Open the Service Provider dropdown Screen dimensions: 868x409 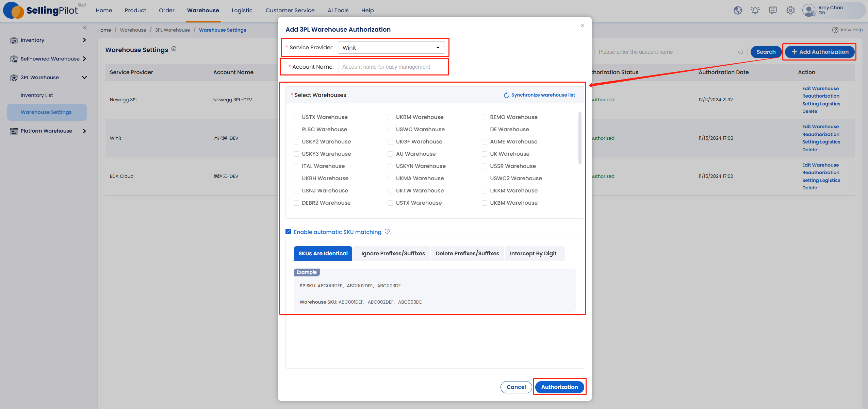point(391,48)
